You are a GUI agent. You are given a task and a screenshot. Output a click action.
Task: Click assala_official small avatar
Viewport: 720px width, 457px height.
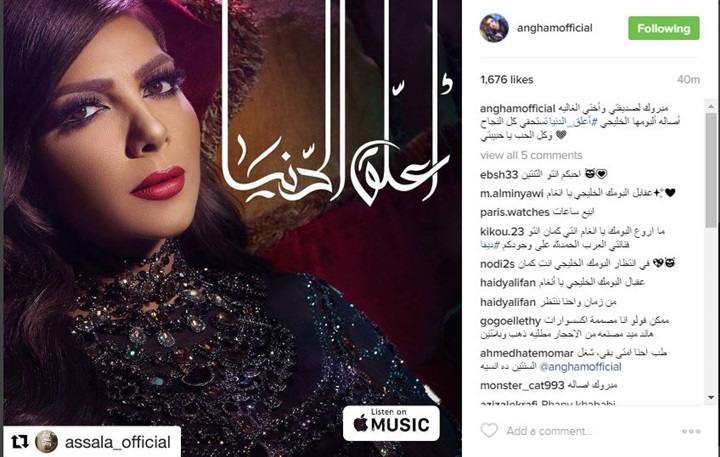click(46, 442)
